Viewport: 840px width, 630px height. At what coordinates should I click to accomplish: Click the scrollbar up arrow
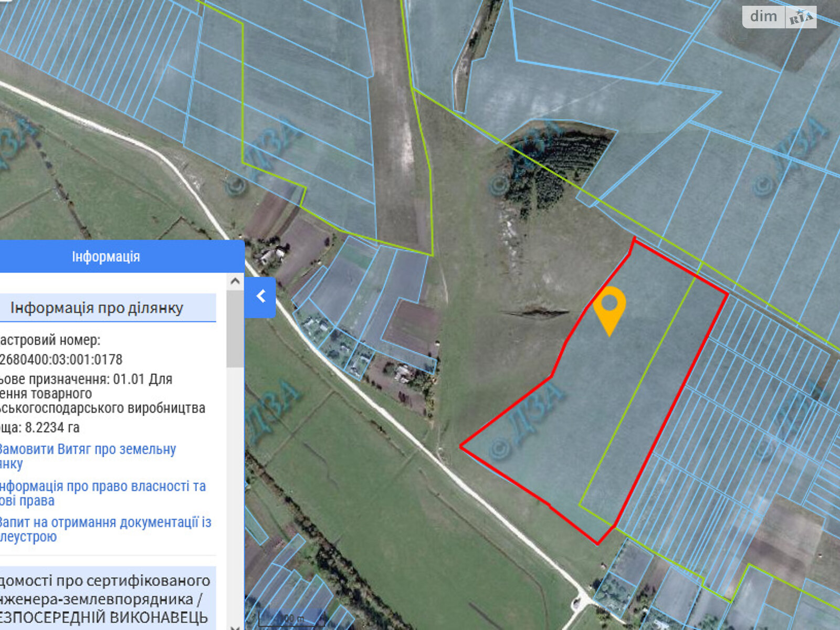(x=235, y=281)
